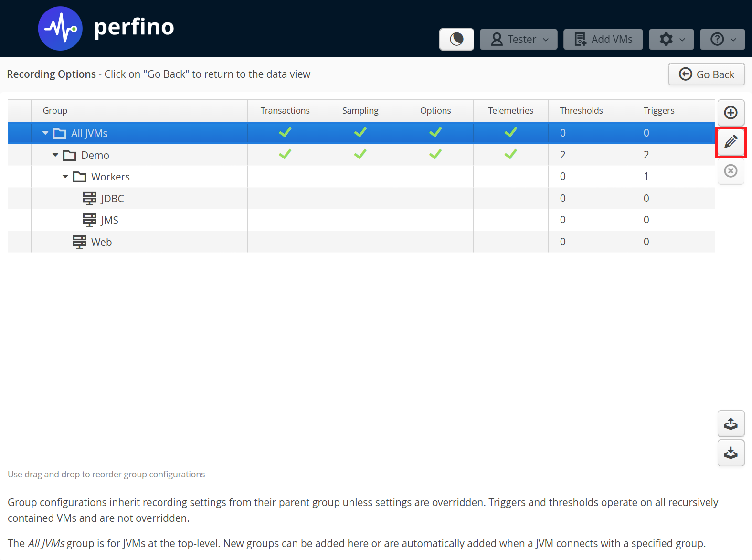752x560 pixels.
Task: Open the help question mark menu
Action: pyautogui.click(x=722, y=39)
